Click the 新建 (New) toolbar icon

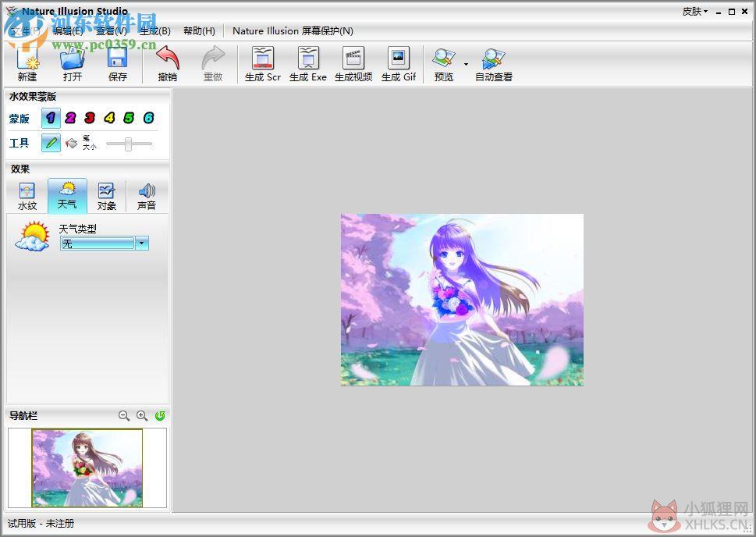27,59
